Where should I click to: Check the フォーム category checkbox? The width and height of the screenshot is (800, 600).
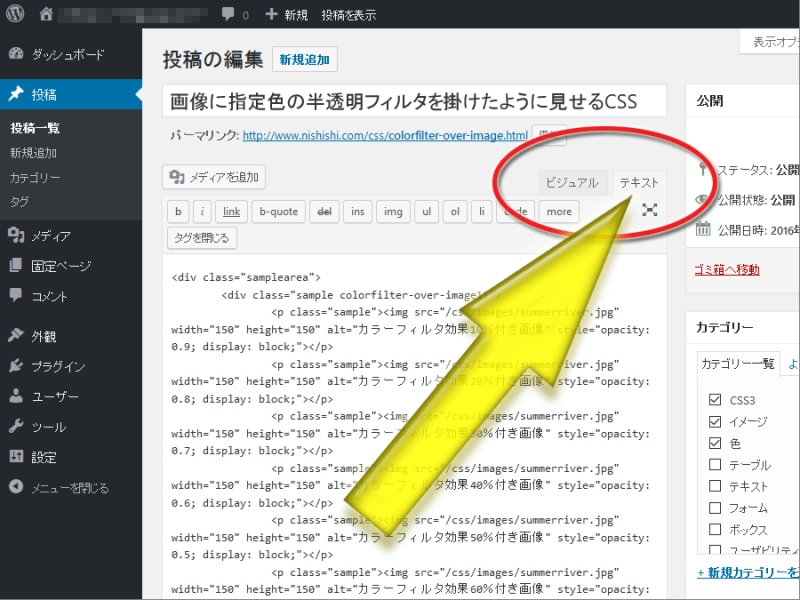point(714,508)
